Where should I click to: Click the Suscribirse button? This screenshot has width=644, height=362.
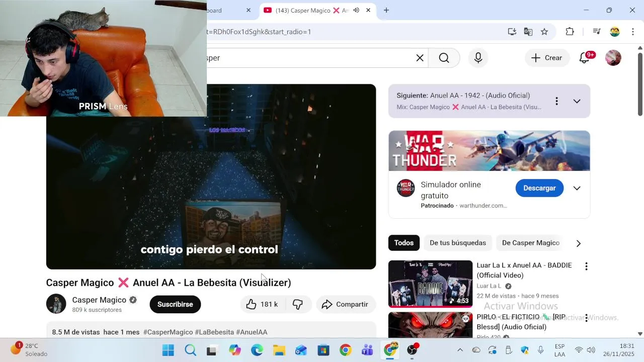click(175, 304)
